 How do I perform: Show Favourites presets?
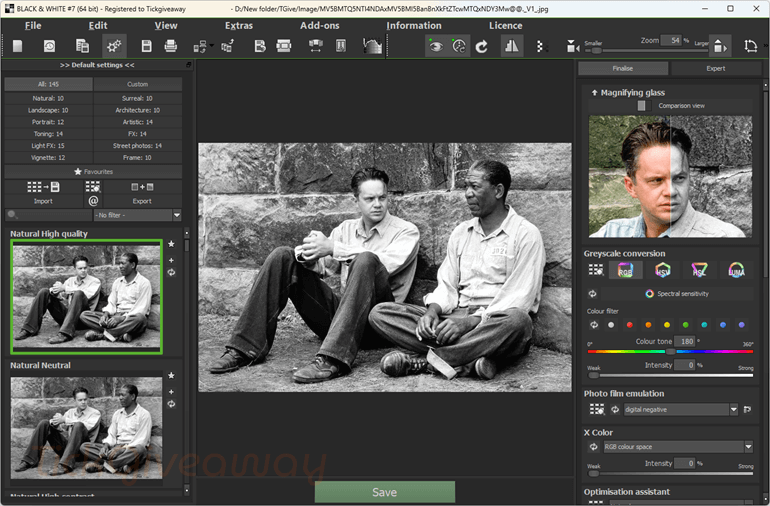pyautogui.click(x=93, y=171)
